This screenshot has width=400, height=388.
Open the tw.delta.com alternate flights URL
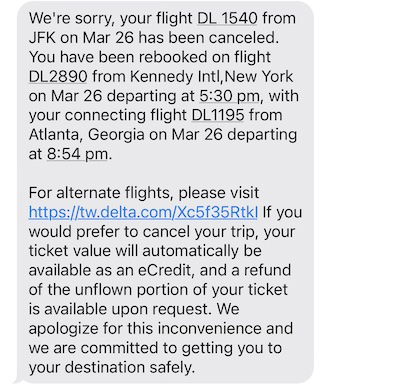(143, 212)
